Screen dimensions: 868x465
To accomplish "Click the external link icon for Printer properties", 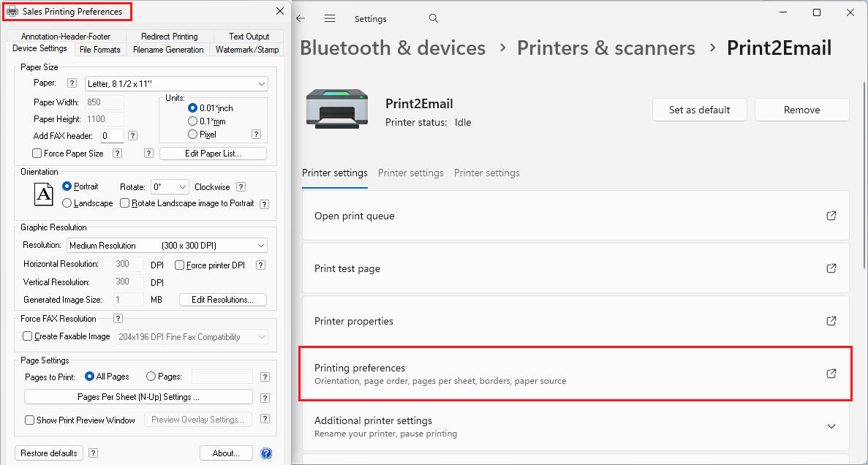I will coord(831,321).
